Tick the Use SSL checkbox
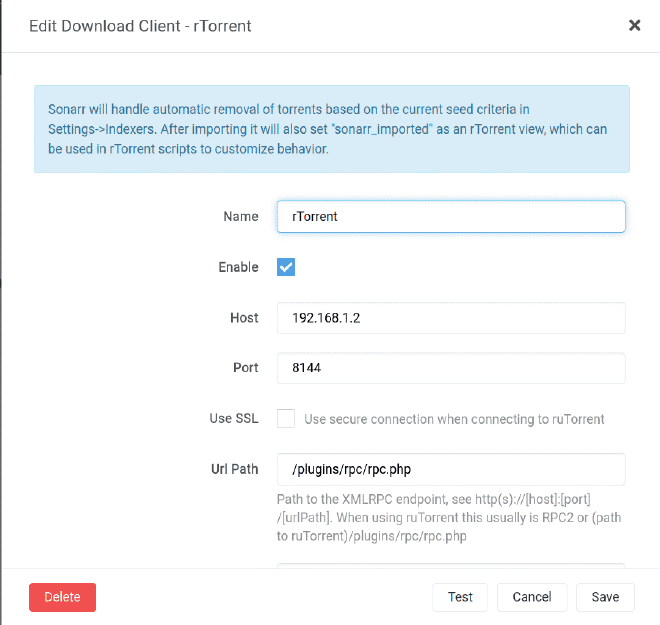660x625 pixels. tap(286, 418)
